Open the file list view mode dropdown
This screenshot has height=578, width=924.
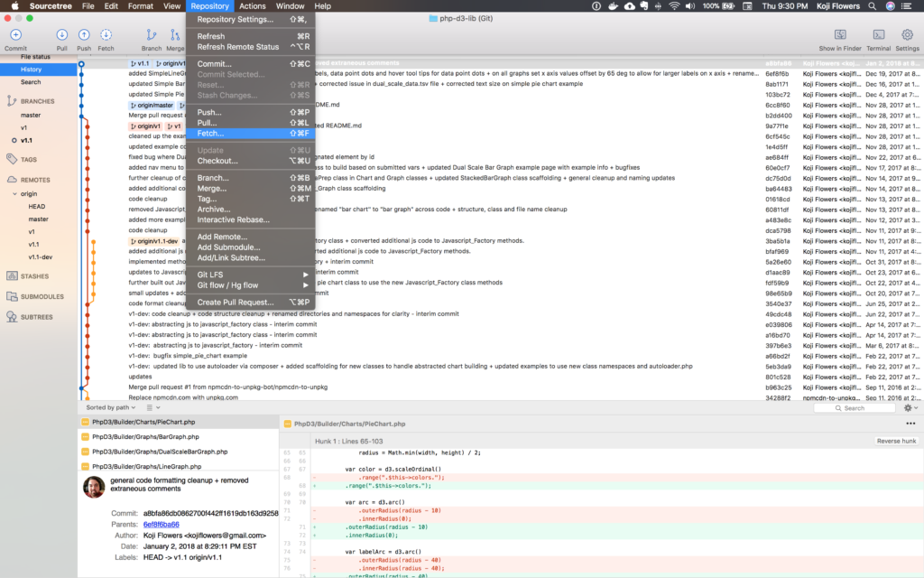click(153, 407)
